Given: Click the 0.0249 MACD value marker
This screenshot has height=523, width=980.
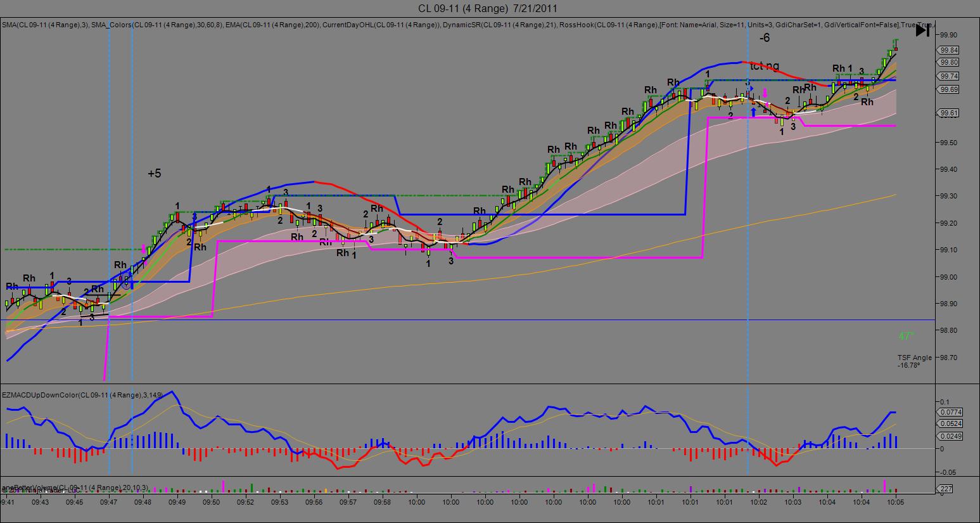Looking at the screenshot, I should [x=951, y=436].
